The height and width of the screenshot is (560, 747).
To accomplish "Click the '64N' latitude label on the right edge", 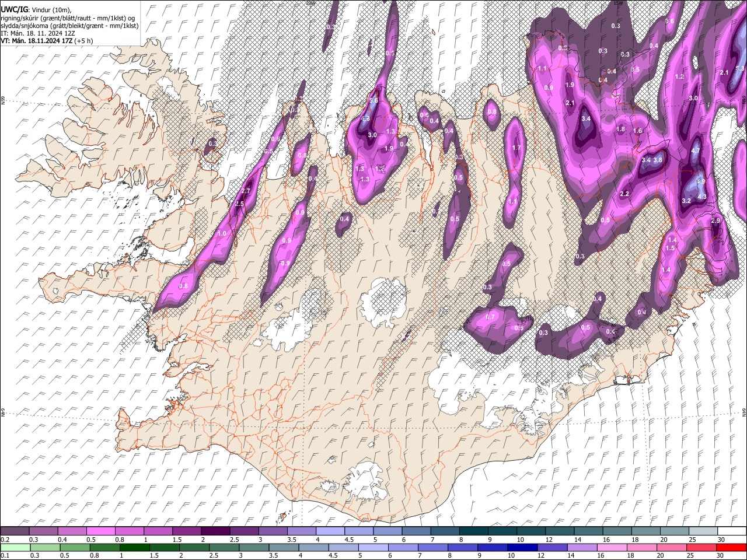I will [744, 412].
